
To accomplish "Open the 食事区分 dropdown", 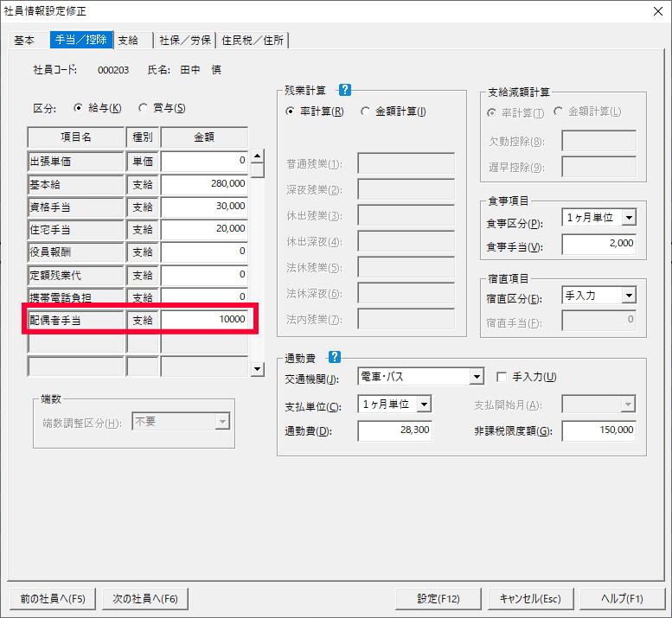I will pyautogui.click(x=629, y=218).
